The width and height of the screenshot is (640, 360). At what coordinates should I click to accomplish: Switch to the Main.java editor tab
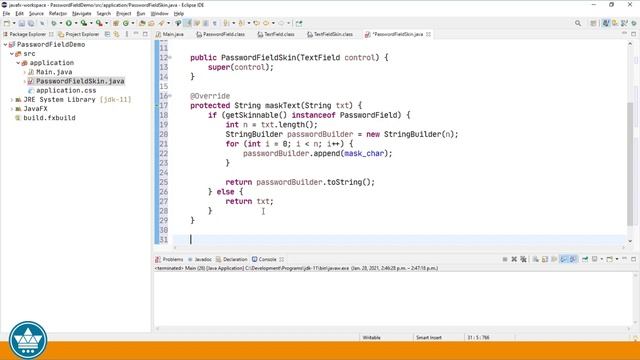click(x=170, y=34)
